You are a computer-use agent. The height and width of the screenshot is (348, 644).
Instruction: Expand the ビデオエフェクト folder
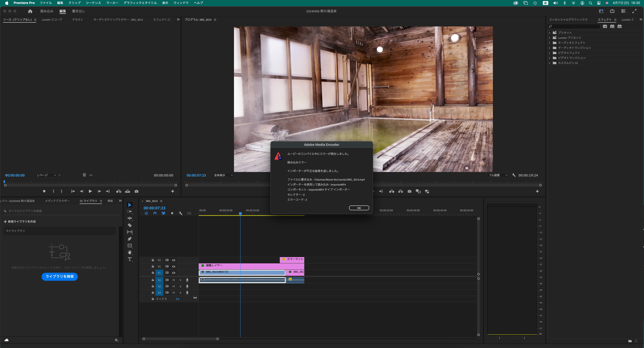(550, 53)
